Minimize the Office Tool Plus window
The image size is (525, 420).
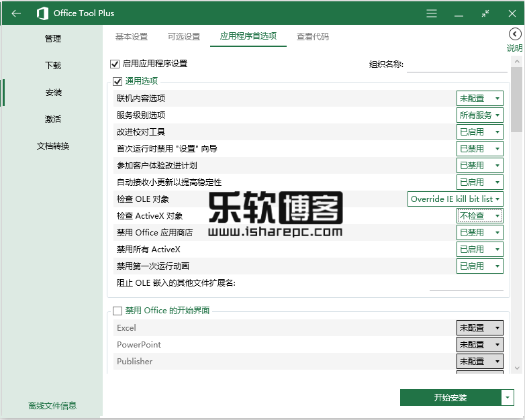pos(459,15)
